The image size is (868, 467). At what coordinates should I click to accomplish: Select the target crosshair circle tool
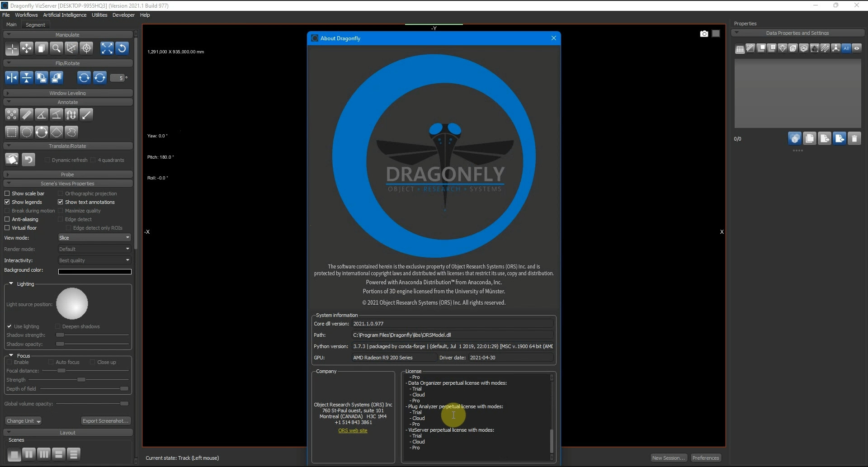click(86, 48)
